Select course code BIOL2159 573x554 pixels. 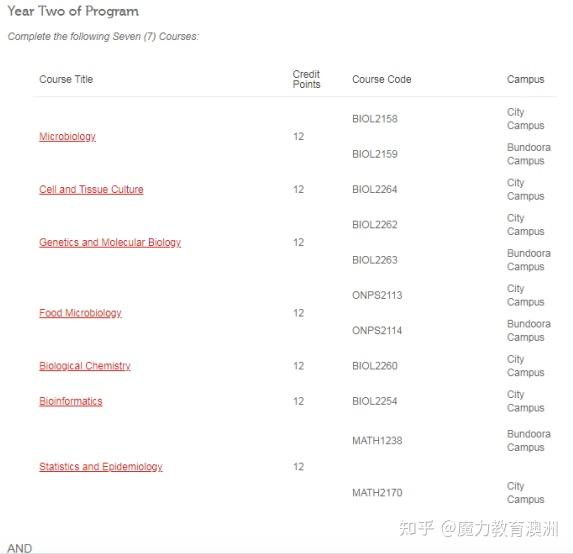point(375,154)
